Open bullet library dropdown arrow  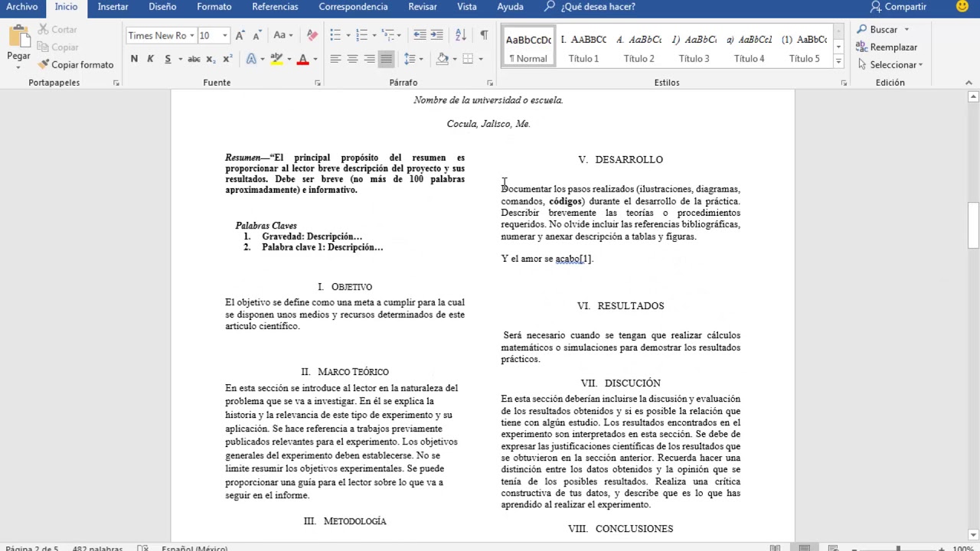tap(348, 35)
